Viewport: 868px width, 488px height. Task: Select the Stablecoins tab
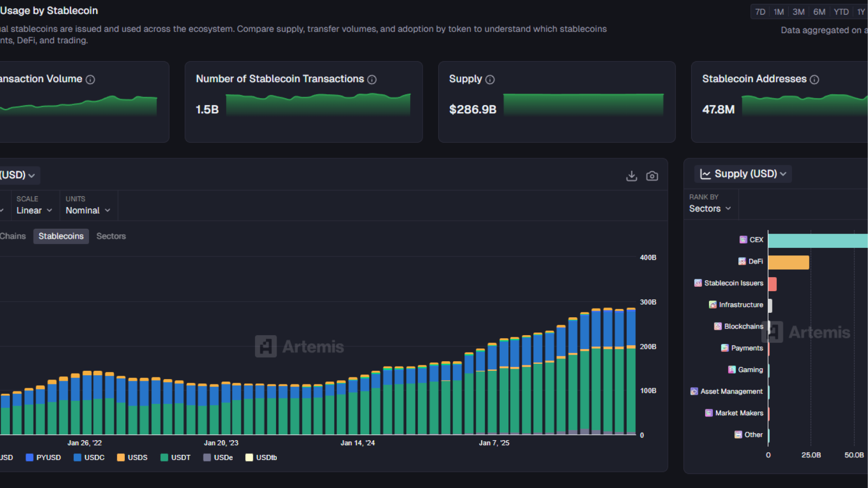(61, 236)
